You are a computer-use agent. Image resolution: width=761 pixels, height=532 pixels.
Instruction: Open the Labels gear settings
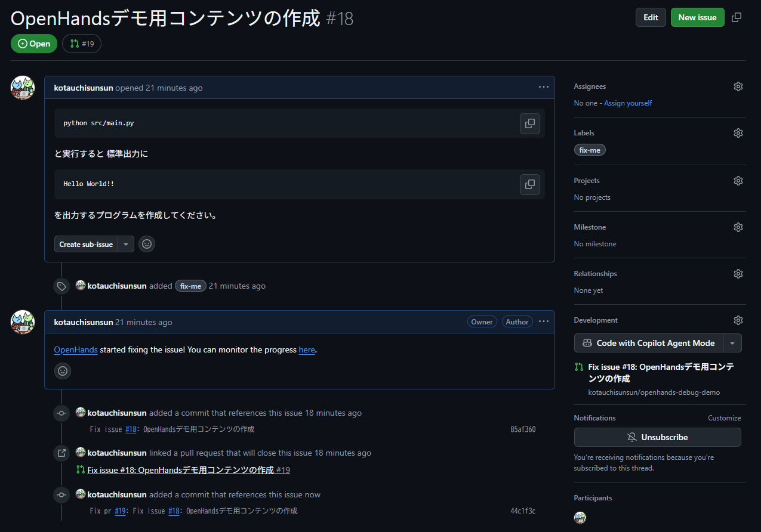pyautogui.click(x=738, y=132)
